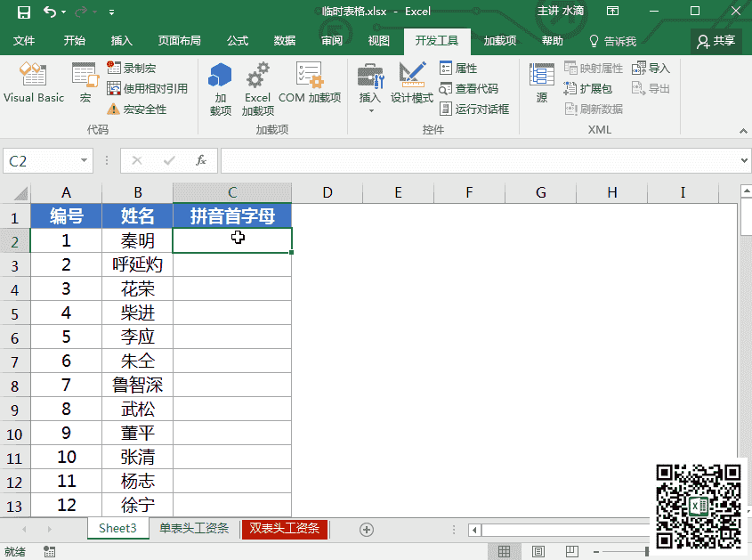Click the Name Box showing C2
The height and width of the screenshot is (560, 752).
(41, 161)
